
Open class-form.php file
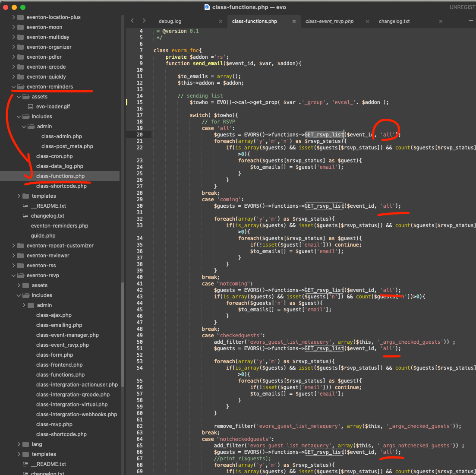click(55, 355)
